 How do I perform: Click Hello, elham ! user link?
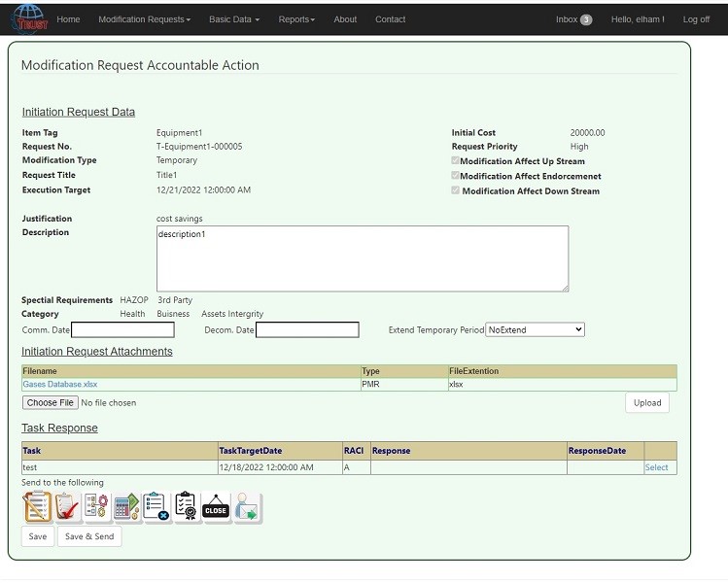(638, 19)
